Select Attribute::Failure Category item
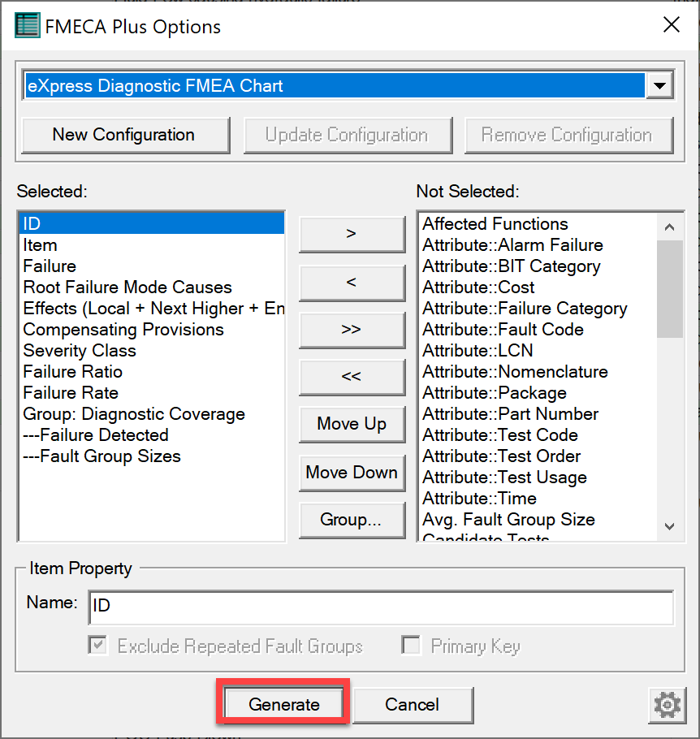Viewport: 700px width, 739px height. 538,309
